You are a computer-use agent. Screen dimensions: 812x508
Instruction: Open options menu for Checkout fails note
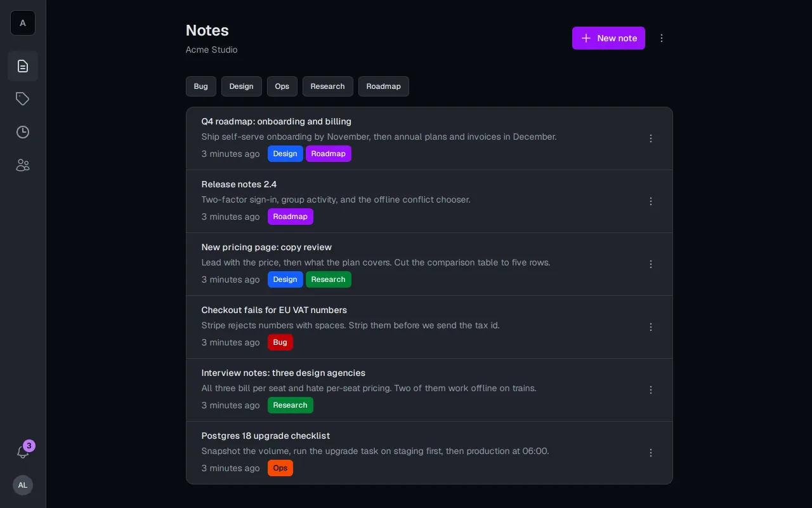651,327
